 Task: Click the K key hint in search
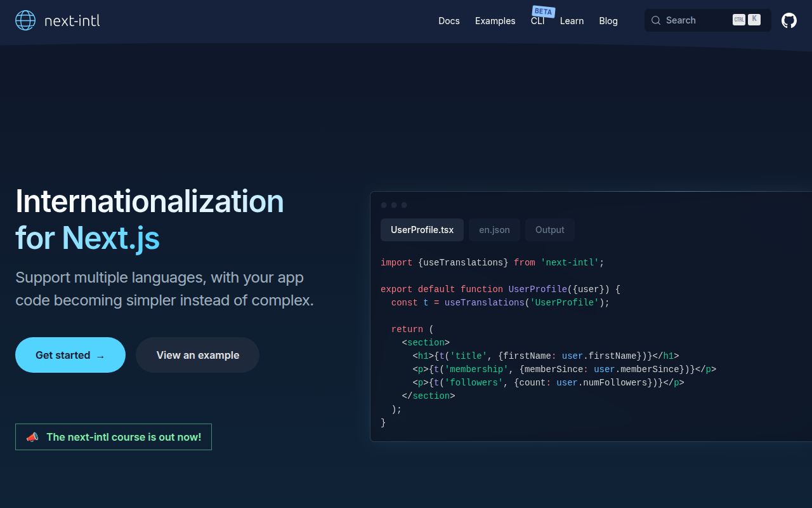754,19
